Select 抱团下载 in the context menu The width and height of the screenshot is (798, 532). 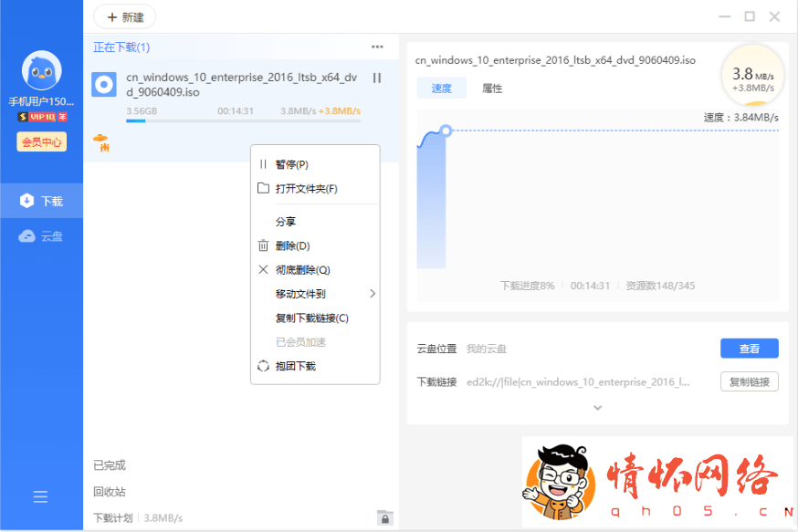click(315, 366)
